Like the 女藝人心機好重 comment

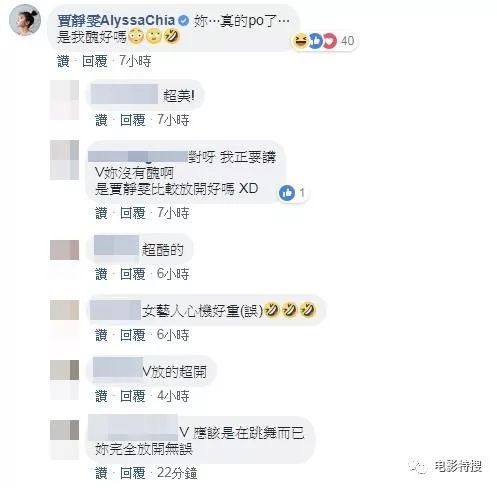point(101,335)
